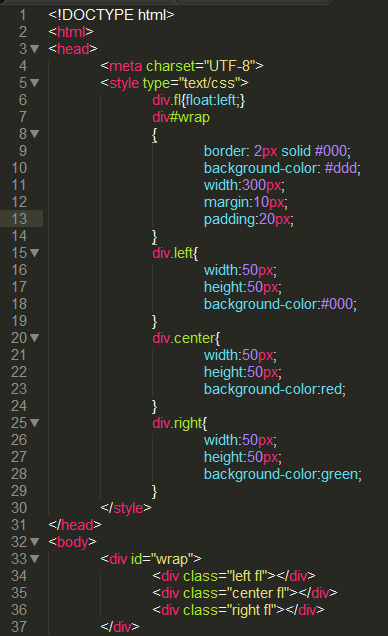388x636 pixels.
Task: Collapse the wrap div fold arrow on line 33
Action: click(35, 559)
